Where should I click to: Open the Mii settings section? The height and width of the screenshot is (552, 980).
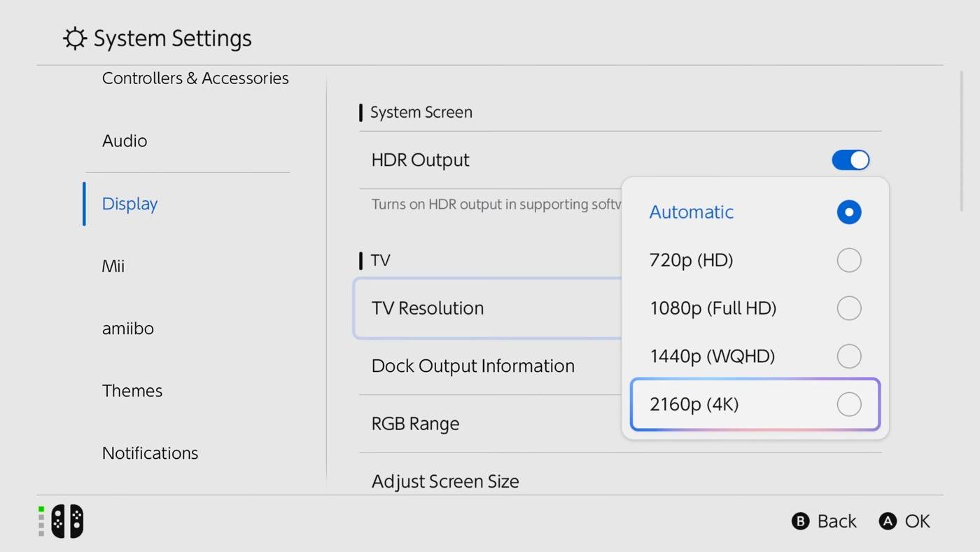pyautogui.click(x=113, y=266)
